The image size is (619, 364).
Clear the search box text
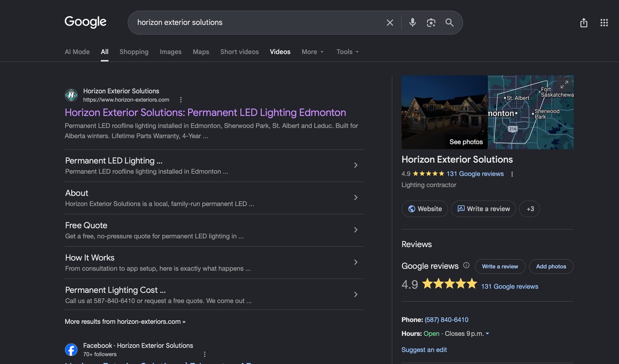[x=390, y=23]
